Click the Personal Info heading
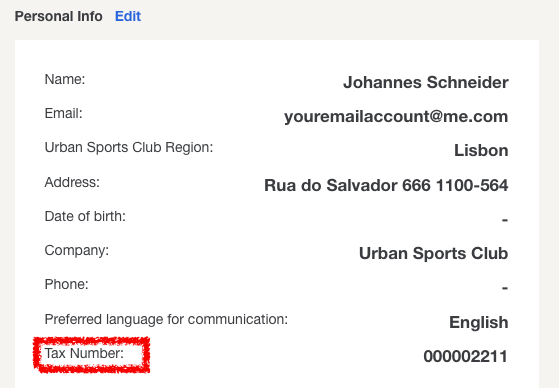This screenshot has height=388, width=559. pyautogui.click(x=58, y=16)
